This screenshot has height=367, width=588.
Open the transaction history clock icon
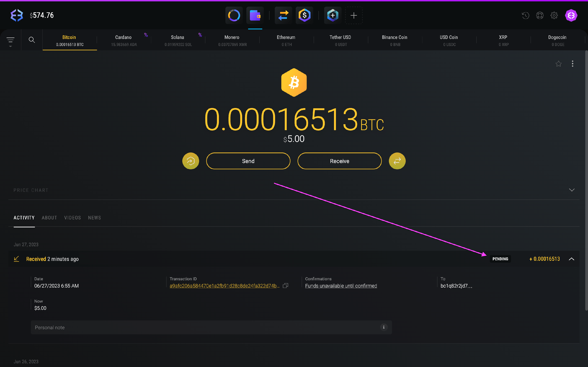click(x=525, y=15)
